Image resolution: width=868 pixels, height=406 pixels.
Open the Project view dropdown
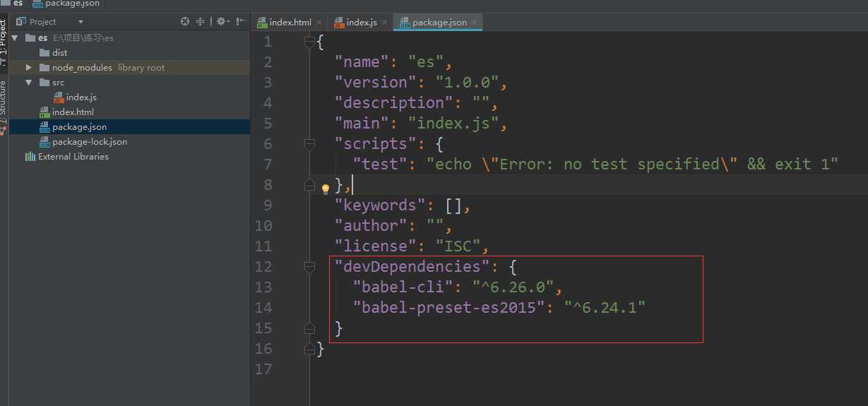click(x=81, y=22)
